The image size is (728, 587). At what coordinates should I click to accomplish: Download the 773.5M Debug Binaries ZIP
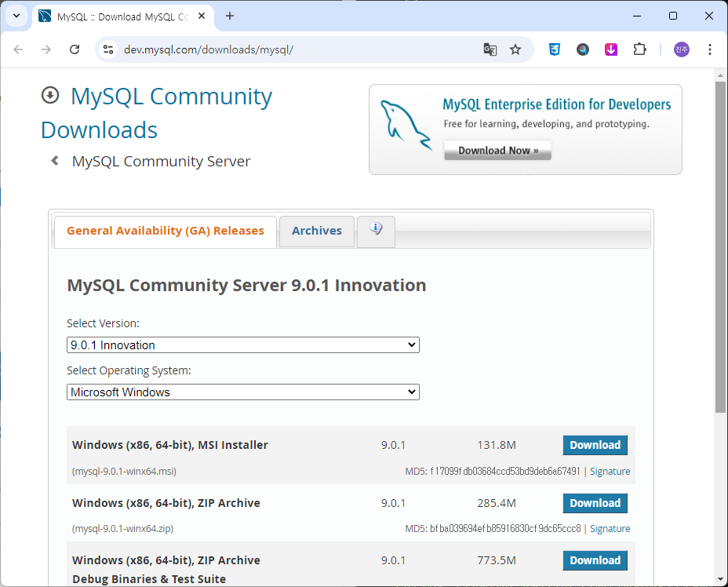595,560
